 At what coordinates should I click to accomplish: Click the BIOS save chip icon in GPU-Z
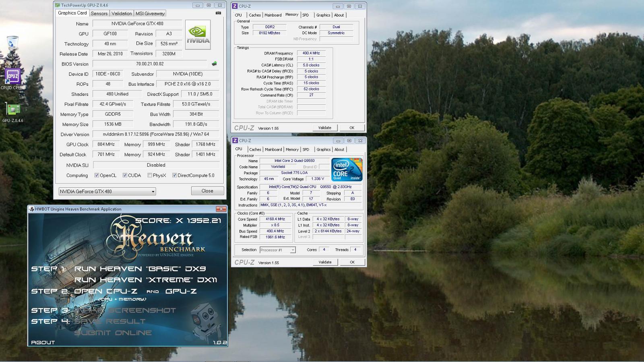214,64
